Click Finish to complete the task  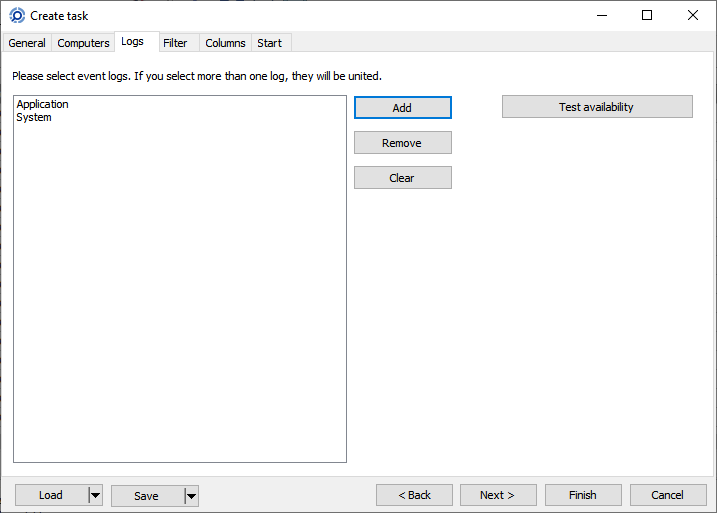583,495
